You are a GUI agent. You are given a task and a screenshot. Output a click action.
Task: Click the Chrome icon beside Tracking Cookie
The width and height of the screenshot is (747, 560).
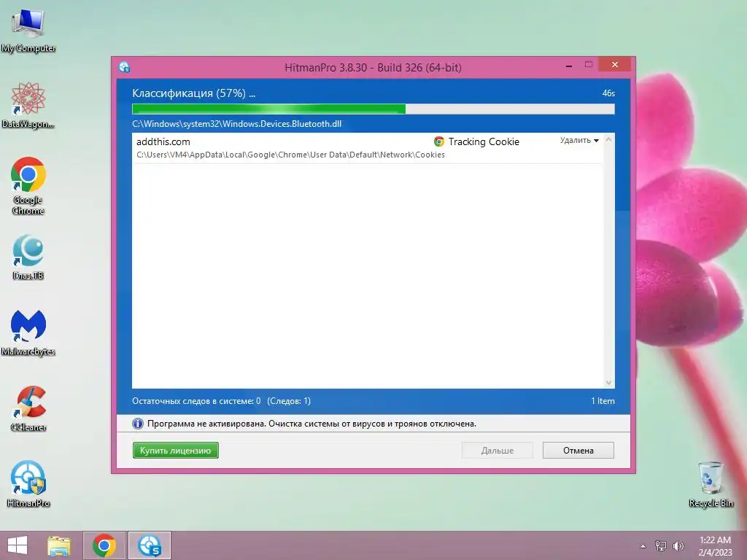[438, 141]
